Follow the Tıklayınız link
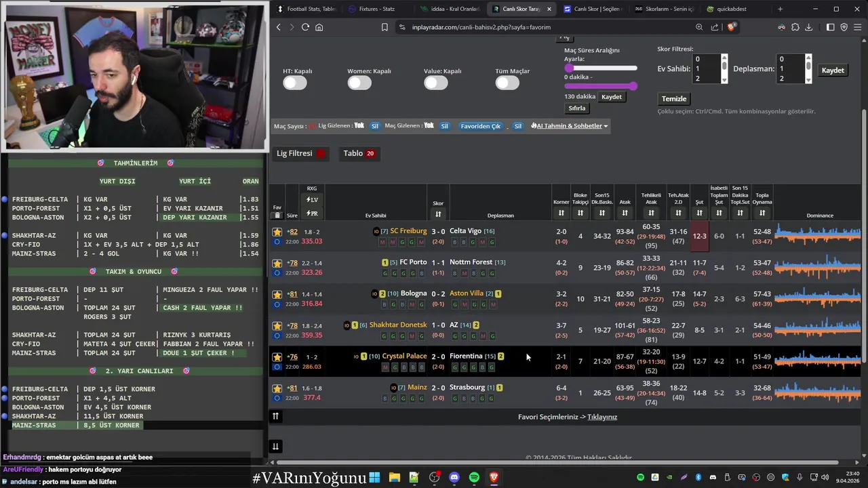Image resolution: width=868 pixels, height=488 pixels. [x=602, y=417]
